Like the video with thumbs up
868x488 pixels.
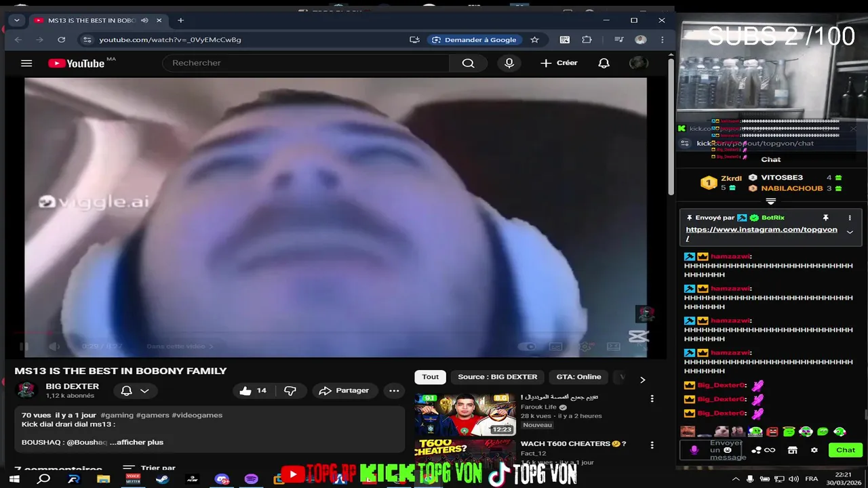tap(252, 390)
